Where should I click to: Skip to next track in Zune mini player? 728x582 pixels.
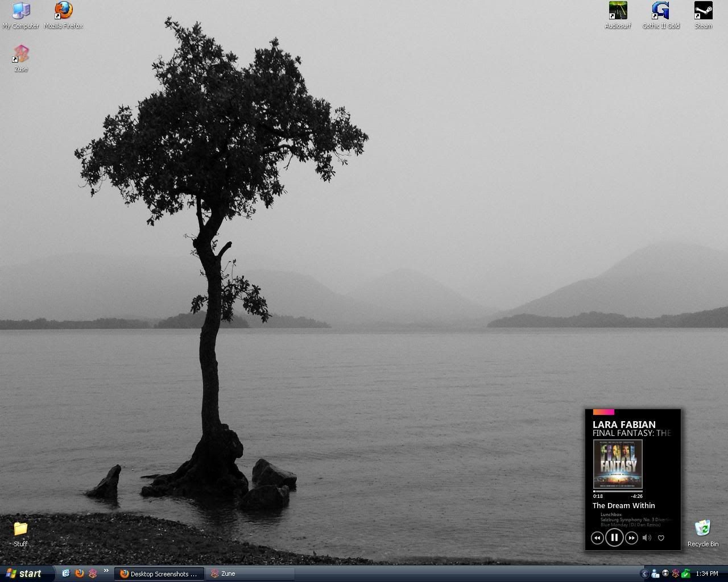(631, 538)
